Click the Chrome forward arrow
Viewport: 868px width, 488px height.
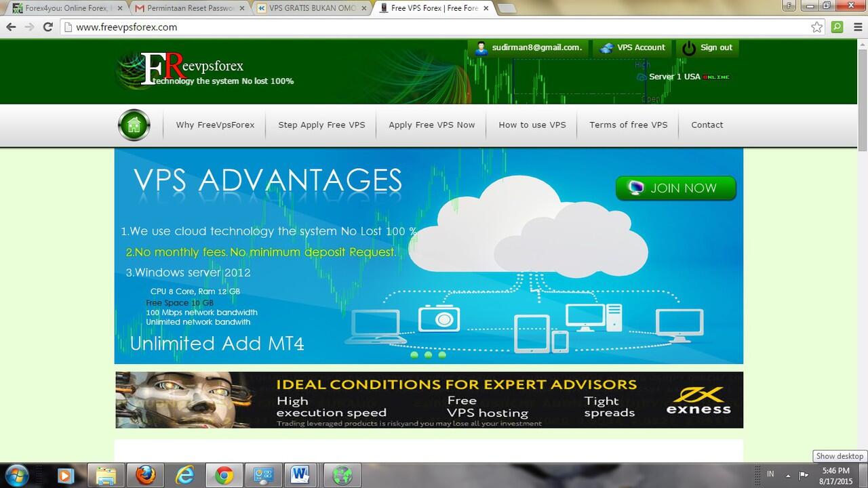pos(29,27)
